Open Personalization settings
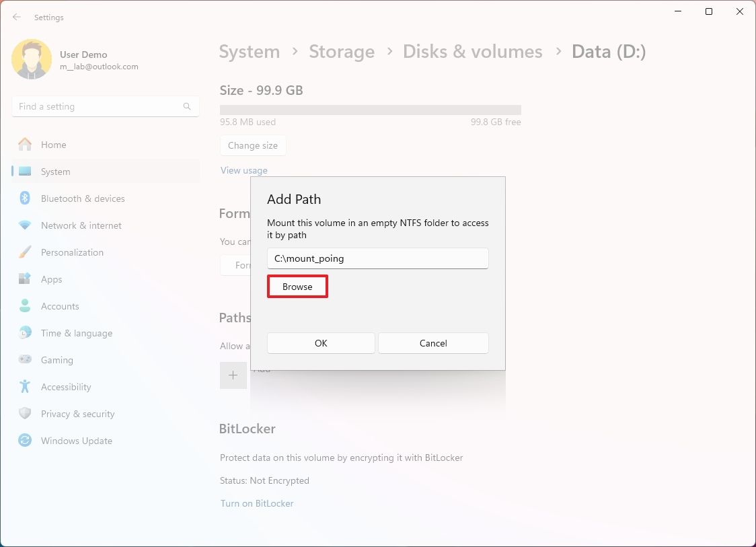 [x=72, y=252]
